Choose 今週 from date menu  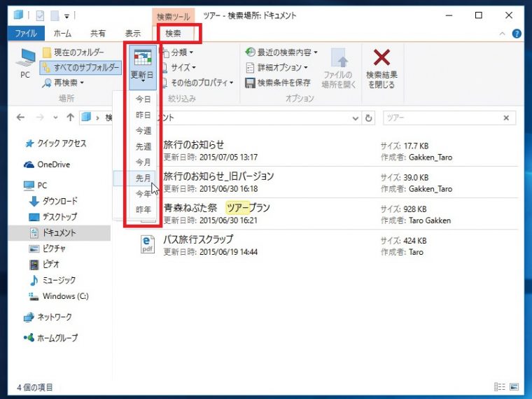(x=143, y=131)
